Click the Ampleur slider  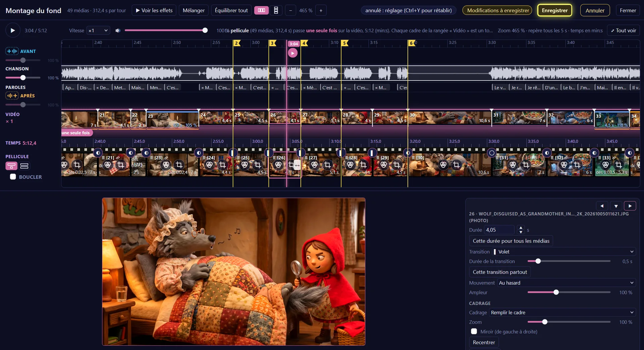coord(569,292)
